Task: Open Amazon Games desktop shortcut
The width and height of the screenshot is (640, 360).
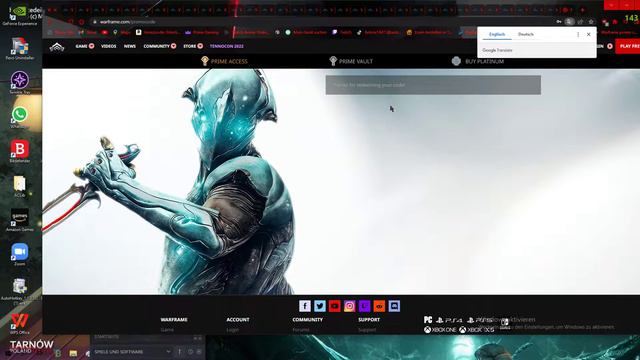Action: point(20,220)
